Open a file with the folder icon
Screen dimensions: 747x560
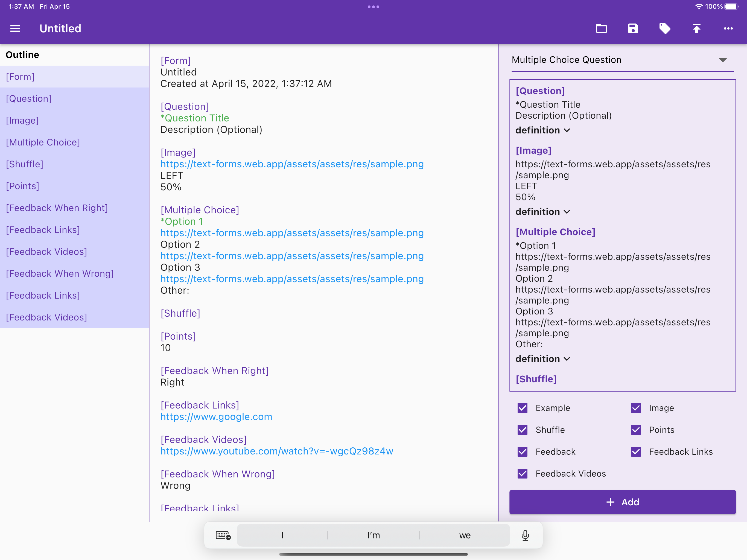[602, 28]
